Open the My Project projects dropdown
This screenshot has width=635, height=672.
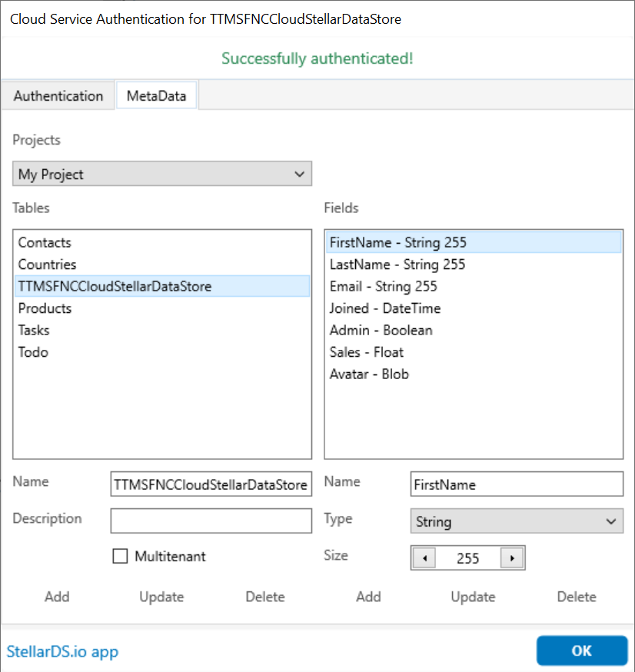(162, 174)
